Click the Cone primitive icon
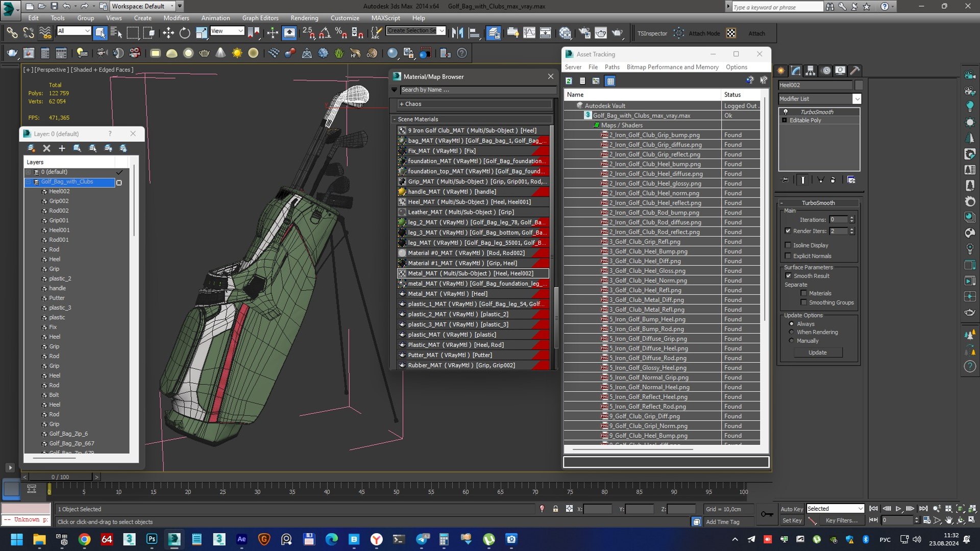The width and height of the screenshot is (980, 551). pyautogui.click(x=220, y=53)
